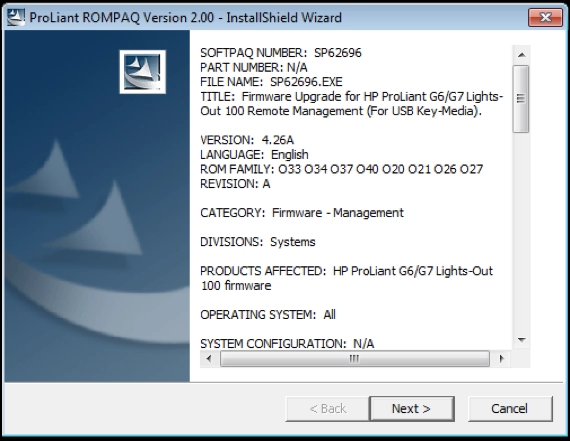Image resolution: width=570 pixels, height=441 pixels.
Task: Click the 'REVISION: A' text
Action: point(235,184)
